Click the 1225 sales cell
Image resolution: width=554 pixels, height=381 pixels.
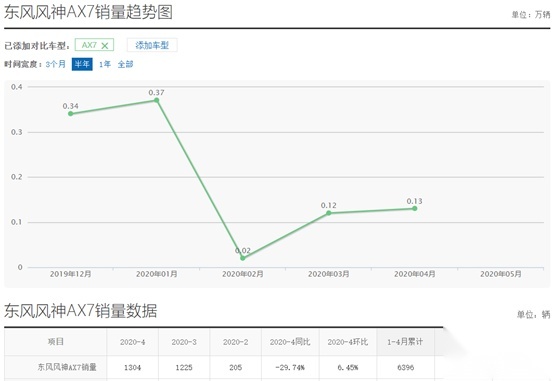pos(184,368)
